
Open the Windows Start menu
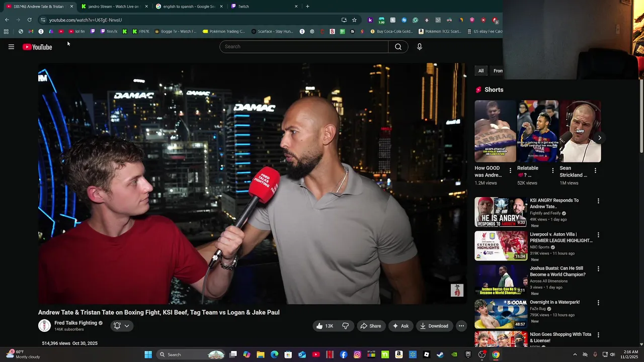tap(148, 354)
